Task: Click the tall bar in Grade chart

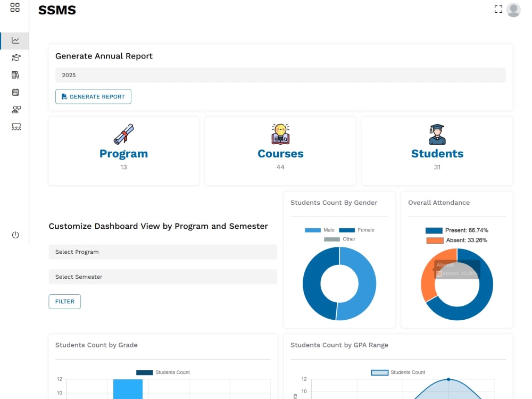Action: [x=128, y=389]
